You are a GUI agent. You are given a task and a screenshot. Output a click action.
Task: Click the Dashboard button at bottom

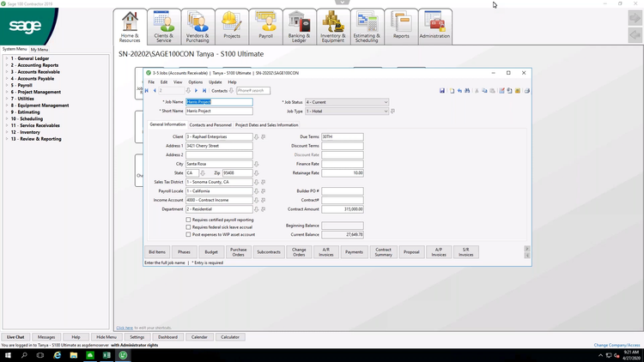coord(167,337)
